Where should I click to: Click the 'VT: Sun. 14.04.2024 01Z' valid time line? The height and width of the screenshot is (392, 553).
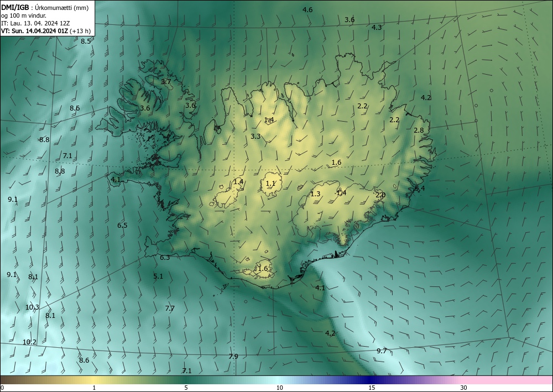34,31
